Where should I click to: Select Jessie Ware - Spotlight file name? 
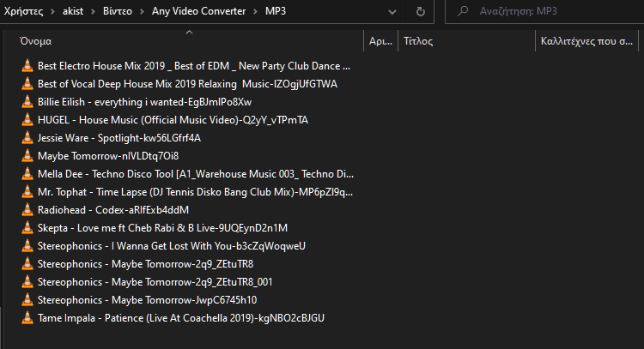119,138
